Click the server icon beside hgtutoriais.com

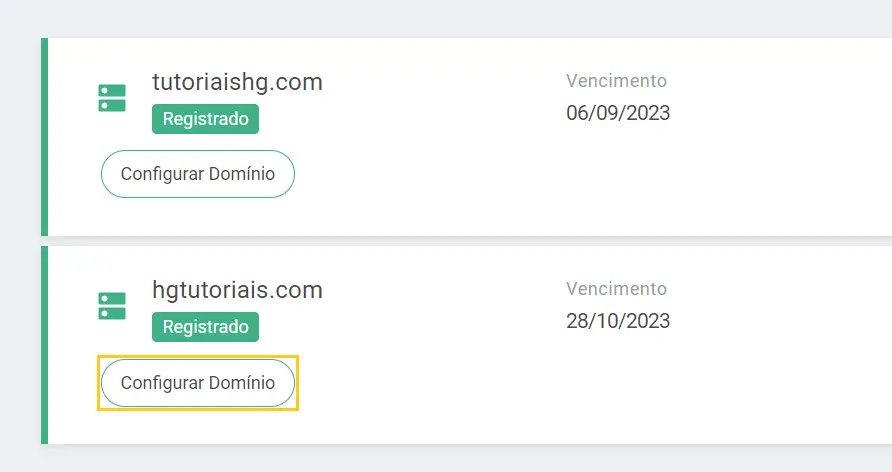112,307
